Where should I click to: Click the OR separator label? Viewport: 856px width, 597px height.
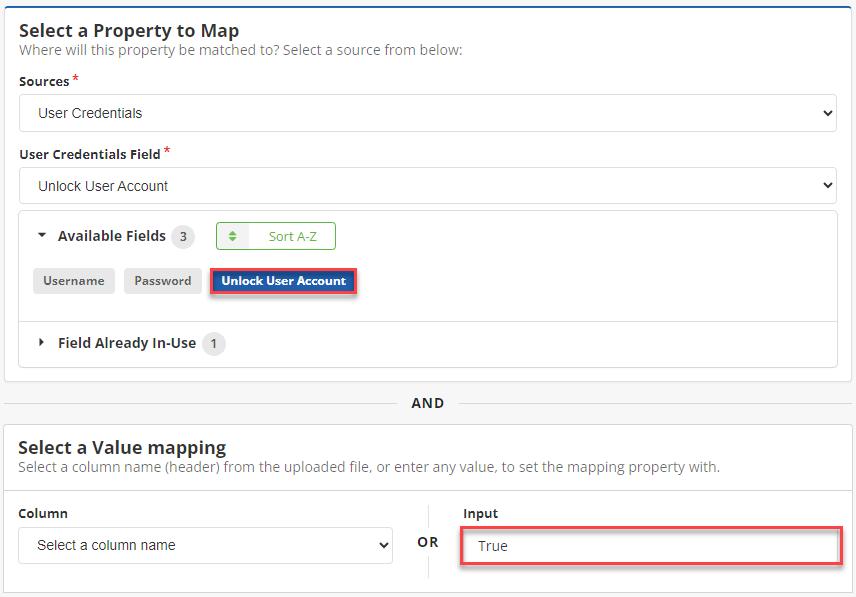[x=428, y=542]
